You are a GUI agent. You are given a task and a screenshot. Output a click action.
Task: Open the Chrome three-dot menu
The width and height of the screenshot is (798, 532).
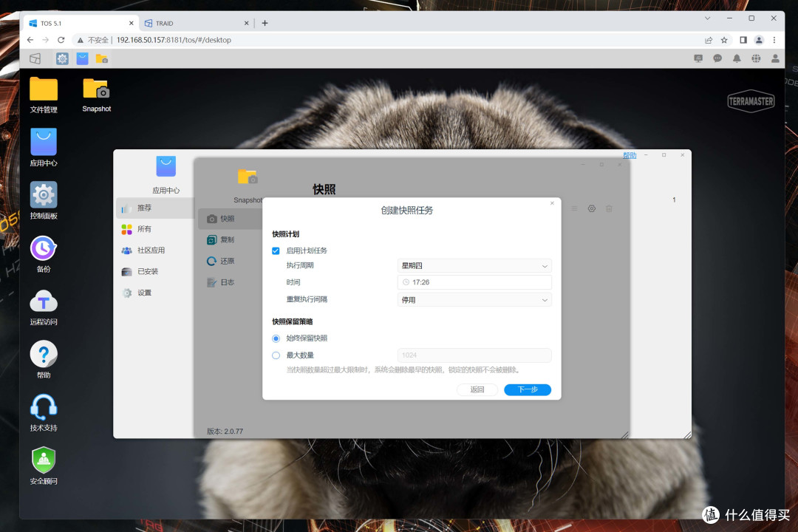click(774, 40)
